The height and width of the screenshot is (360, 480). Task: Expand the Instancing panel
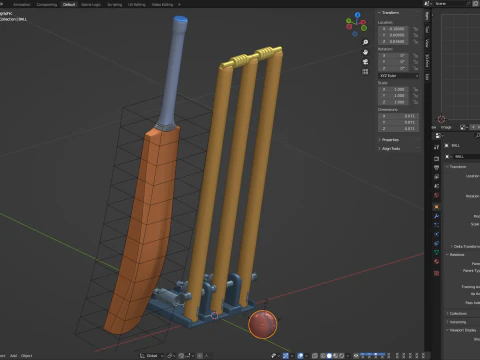point(456,322)
